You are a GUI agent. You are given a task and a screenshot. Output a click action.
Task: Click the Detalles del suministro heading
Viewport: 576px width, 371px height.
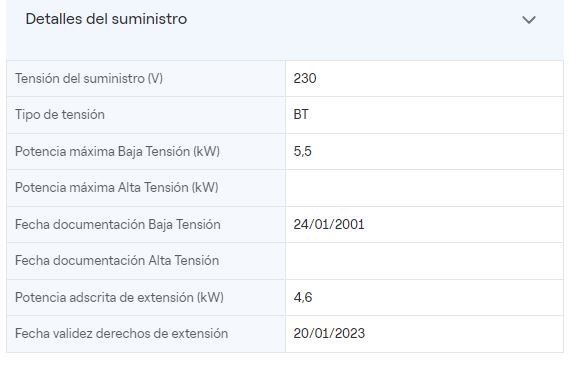tap(106, 19)
